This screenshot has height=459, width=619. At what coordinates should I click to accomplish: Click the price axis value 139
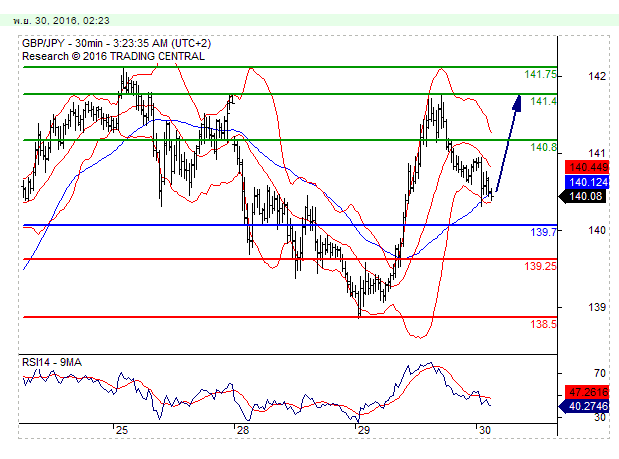pyautogui.click(x=597, y=307)
